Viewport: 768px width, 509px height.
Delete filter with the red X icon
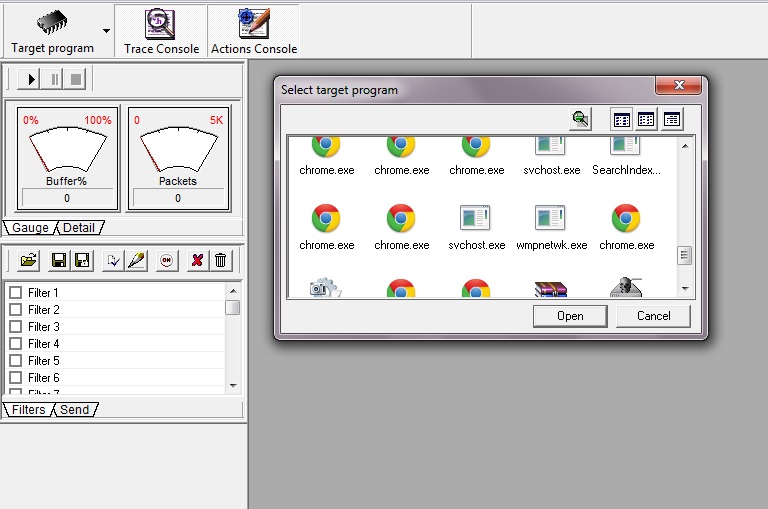pyautogui.click(x=197, y=261)
